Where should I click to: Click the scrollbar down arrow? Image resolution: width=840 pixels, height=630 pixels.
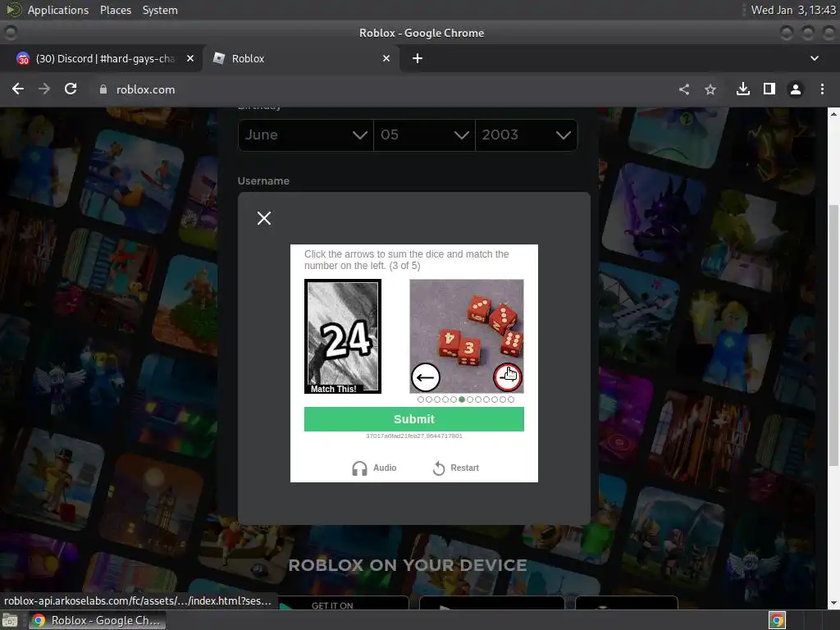pos(833,603)
